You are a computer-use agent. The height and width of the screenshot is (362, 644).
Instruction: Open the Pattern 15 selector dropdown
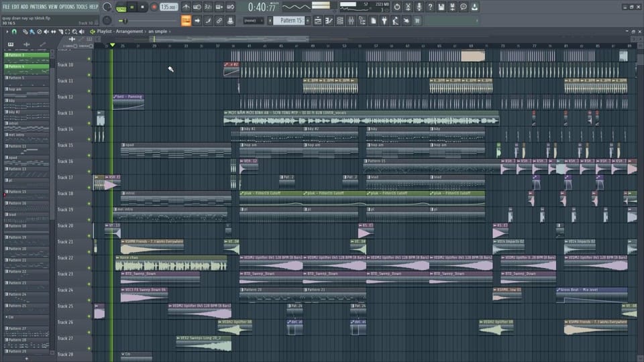288,21
